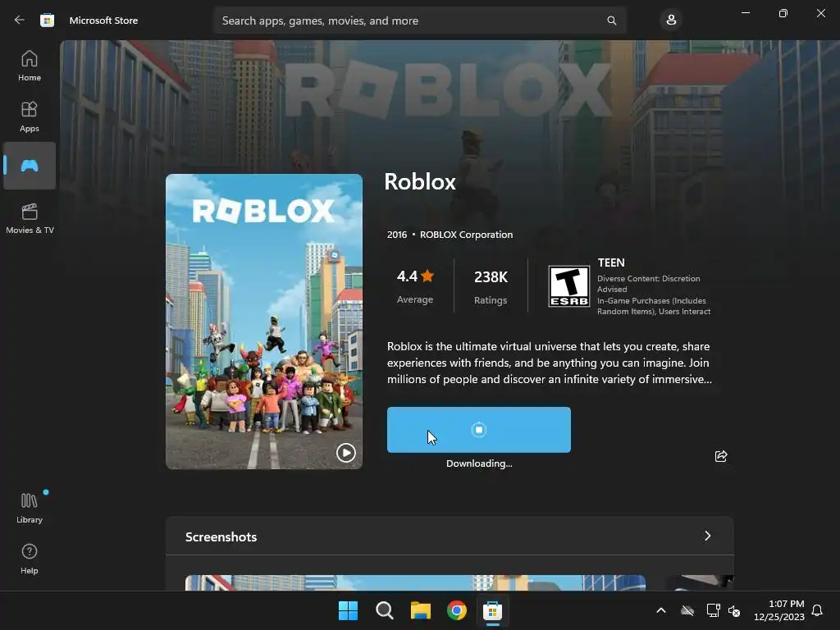
Task: Open the Apps section in sidebar
Action: pos(30,116)
